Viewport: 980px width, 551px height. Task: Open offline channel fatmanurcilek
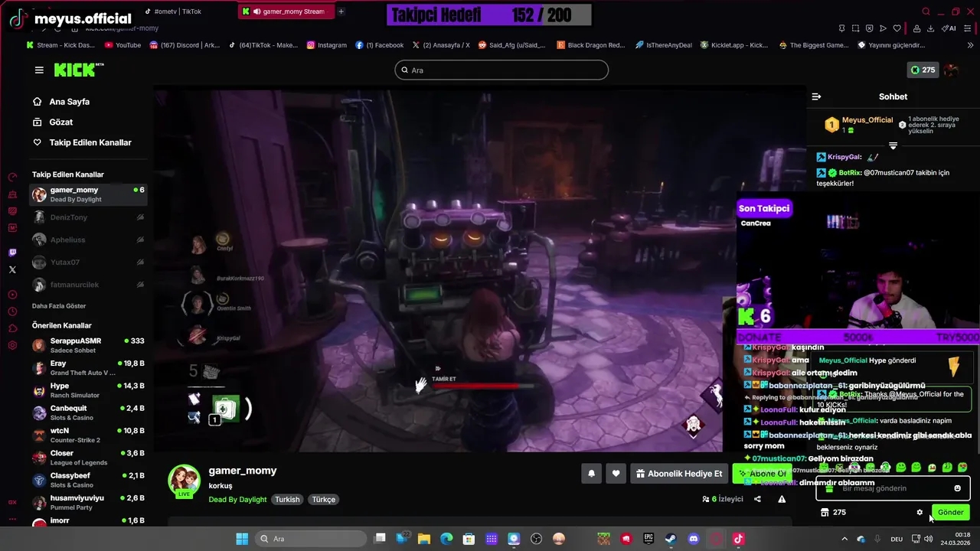click(x=88, y=285)
